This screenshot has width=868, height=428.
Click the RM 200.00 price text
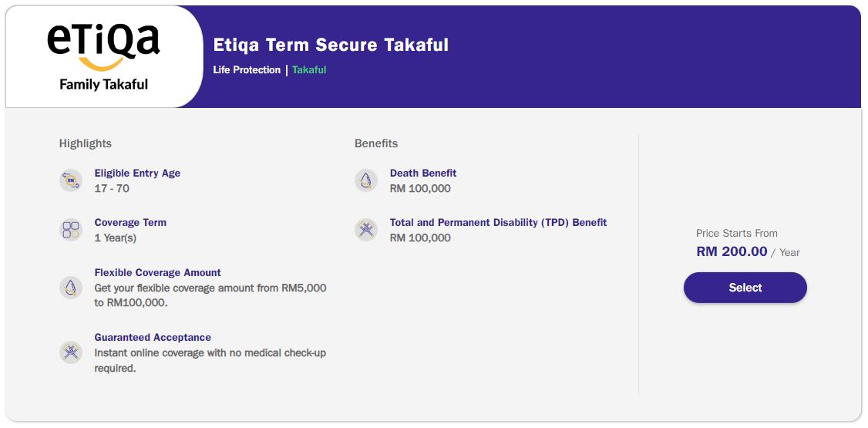pos(732,251)
